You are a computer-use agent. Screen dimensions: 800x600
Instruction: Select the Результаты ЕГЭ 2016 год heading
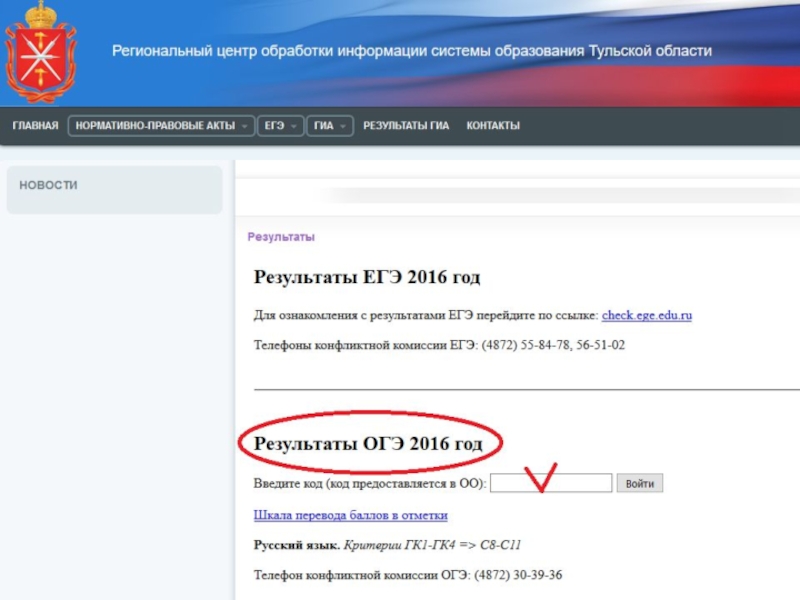[x=367, y=277]
